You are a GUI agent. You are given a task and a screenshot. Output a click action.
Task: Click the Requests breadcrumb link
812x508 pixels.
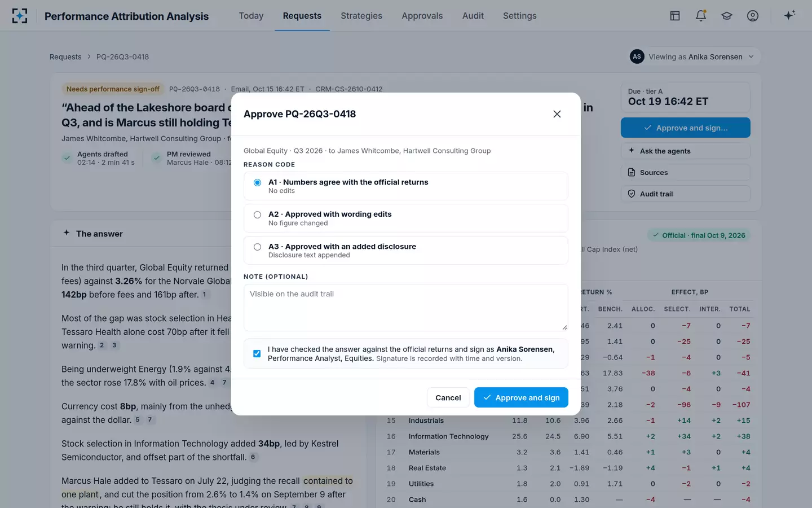pyautogui.click(x=65, y=56)
